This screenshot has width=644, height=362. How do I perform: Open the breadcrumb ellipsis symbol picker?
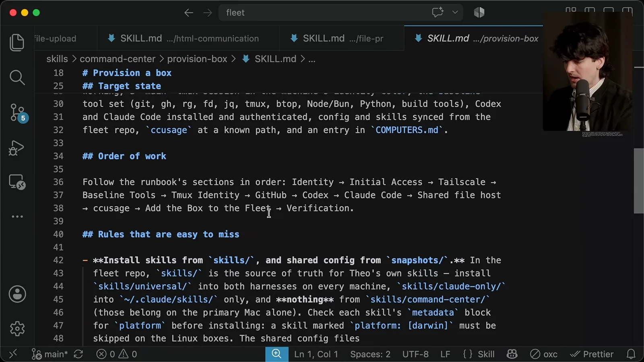click(x=312, y=59)
